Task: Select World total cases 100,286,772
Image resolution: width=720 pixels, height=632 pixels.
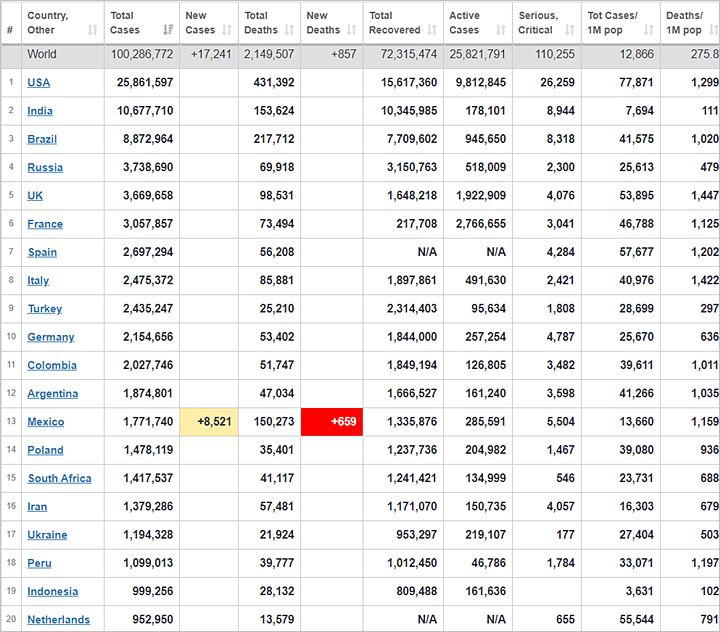Action: pyautogui.click(x=142, y=54)
